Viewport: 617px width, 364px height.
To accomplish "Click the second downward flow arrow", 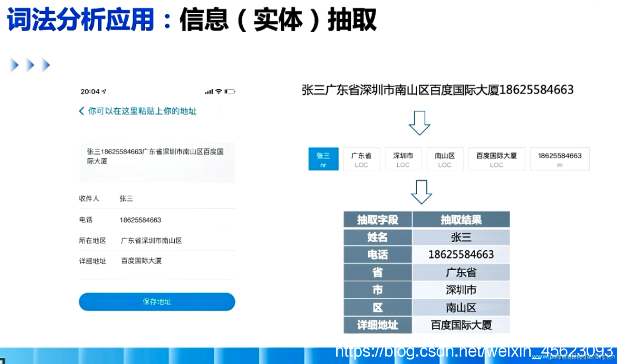I will 421,191.
